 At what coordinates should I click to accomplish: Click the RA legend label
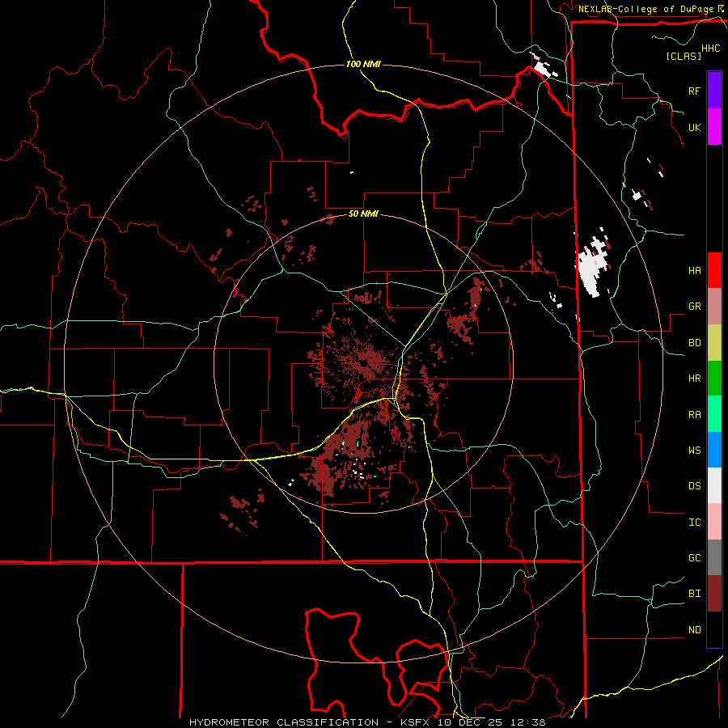694,415
